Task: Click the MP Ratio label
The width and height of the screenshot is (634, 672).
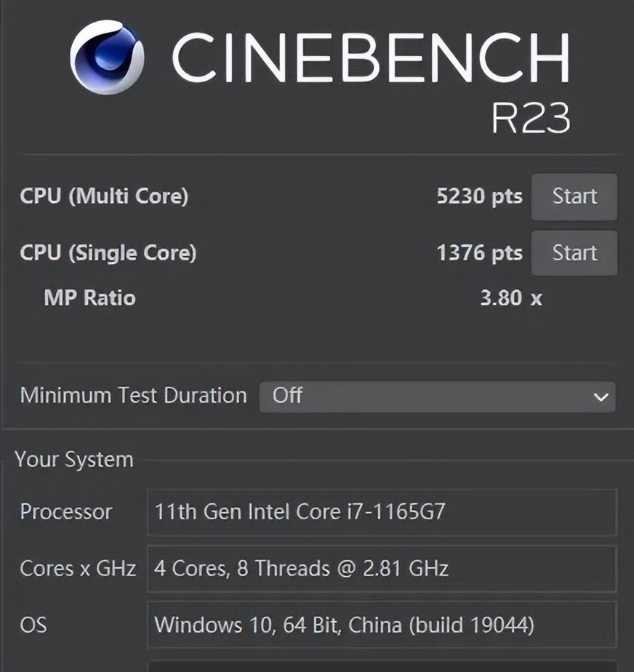Action: (x=89, y=297)
